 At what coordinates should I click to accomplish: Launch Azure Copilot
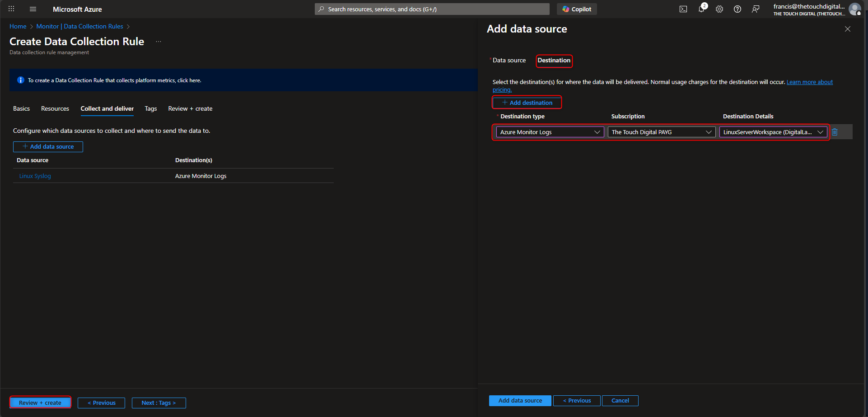[x=577, y=9]
